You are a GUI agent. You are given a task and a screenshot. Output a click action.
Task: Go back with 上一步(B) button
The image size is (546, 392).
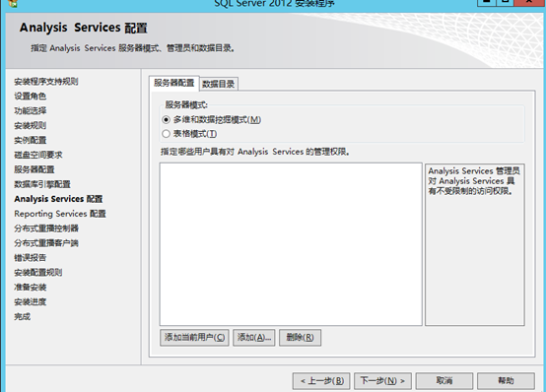322,381
